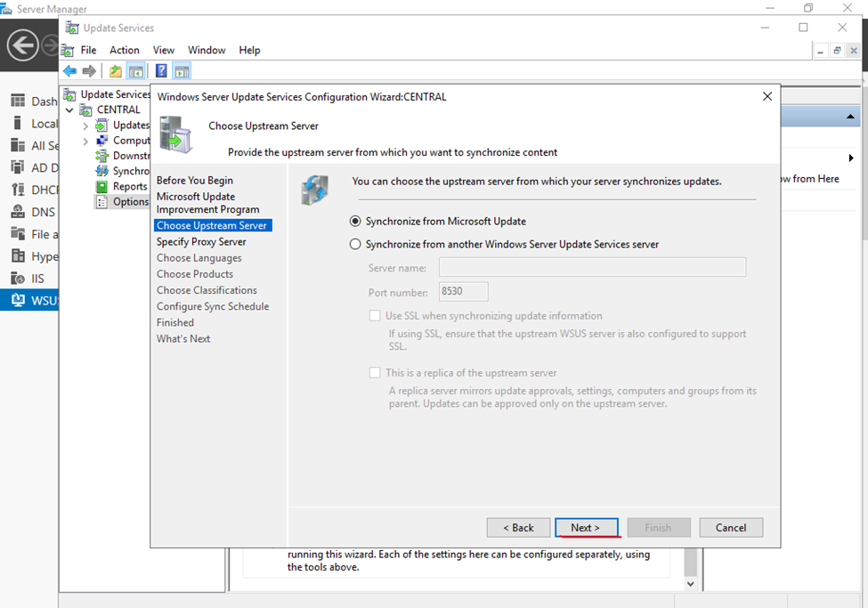Collapse the CENTRAL server tree node

[x=70, y=110]
